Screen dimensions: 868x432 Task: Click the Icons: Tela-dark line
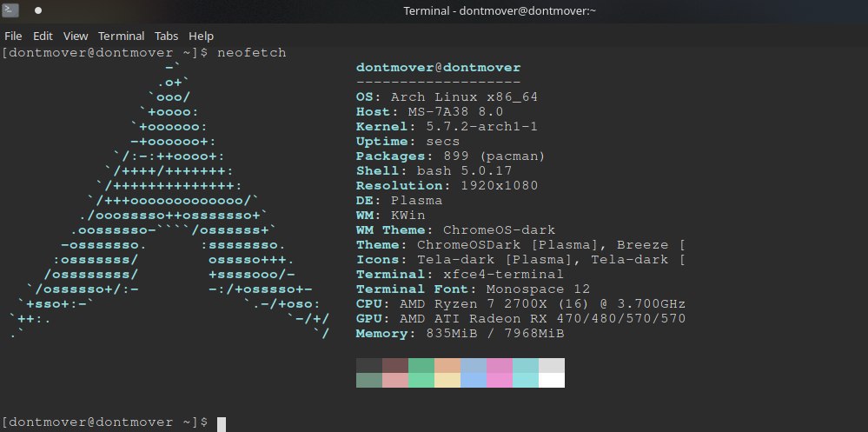click(x=521, y=260)
